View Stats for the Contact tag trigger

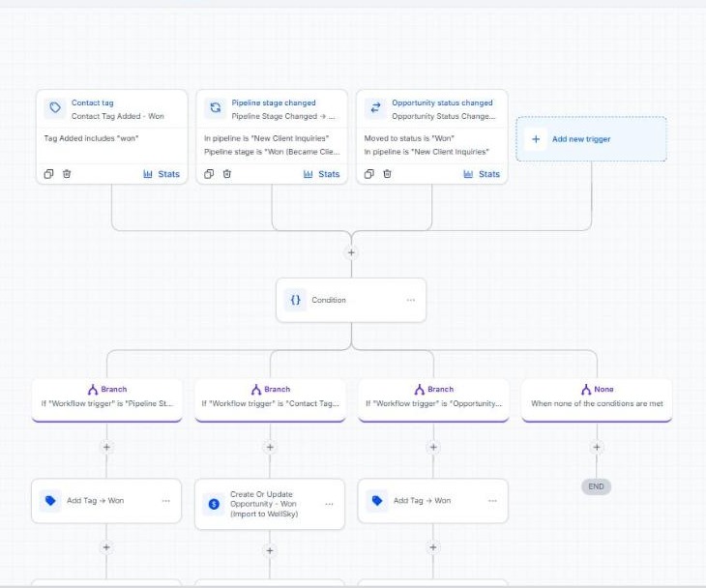[162, 174]
